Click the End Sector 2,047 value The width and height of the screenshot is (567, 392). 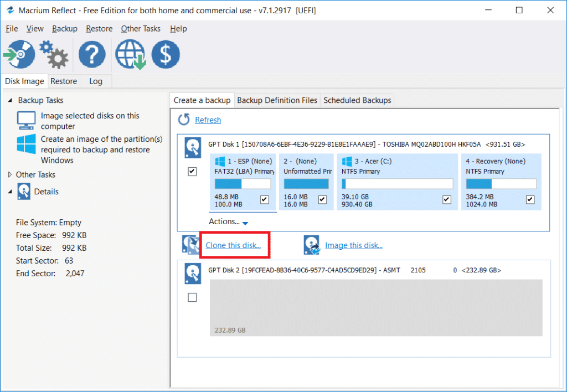point(75,274)
